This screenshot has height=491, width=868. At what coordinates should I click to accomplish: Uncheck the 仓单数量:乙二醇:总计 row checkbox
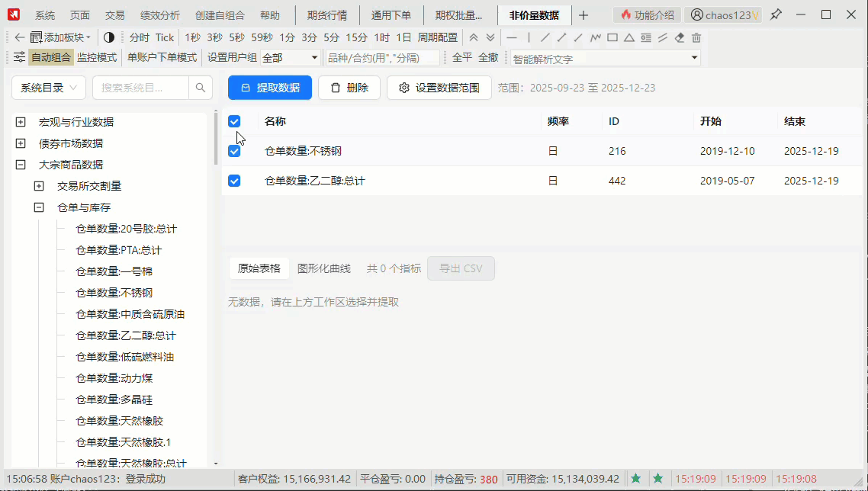pyautogui.click(x=234, y=181)
